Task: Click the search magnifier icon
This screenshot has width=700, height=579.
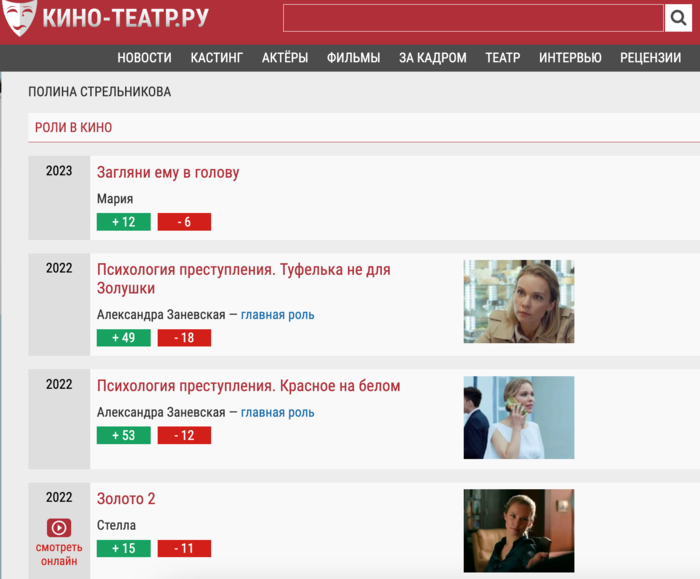Action: point(678,18)
